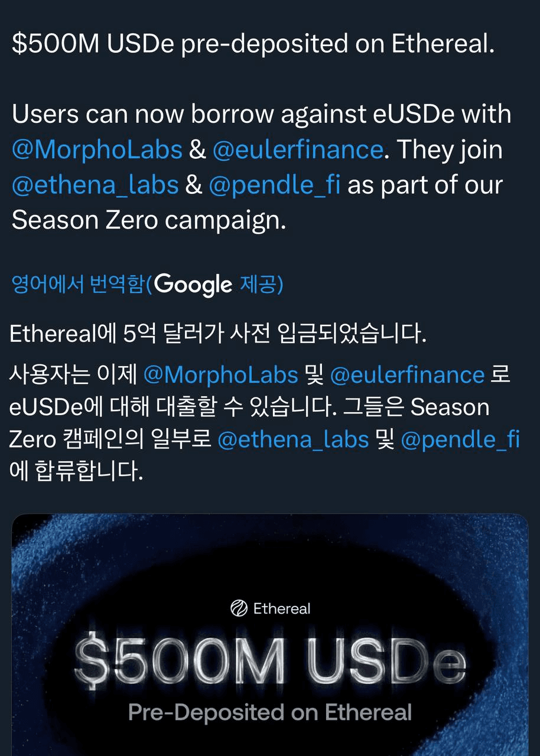Click the Ethereal wordmark beside the logo
540x756 pixels.
tap(282, 608)
